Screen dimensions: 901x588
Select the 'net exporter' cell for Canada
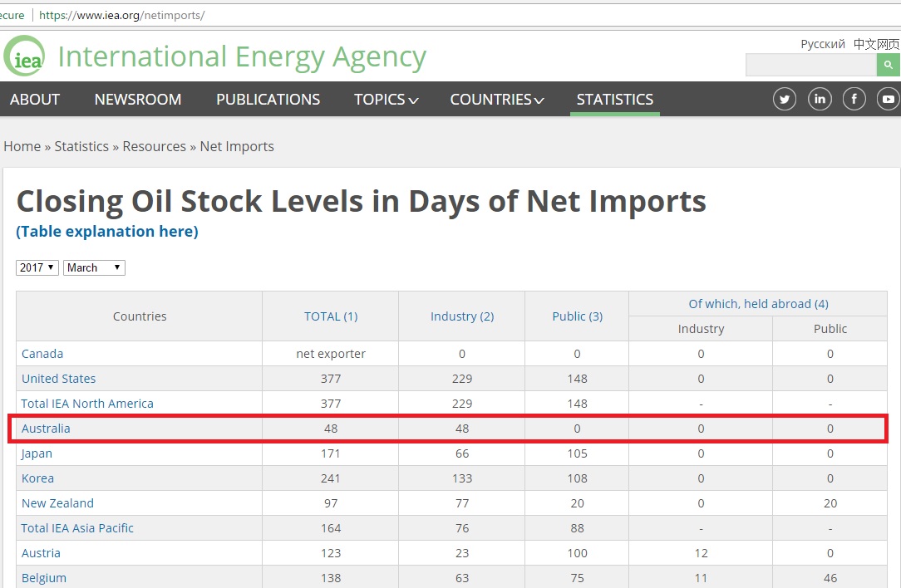tap(331, 354)
